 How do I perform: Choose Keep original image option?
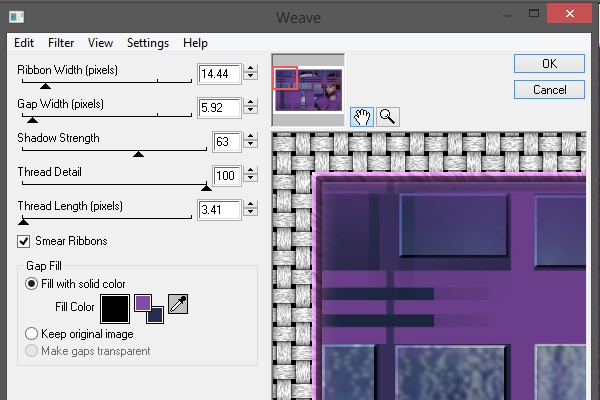point(31,333)
